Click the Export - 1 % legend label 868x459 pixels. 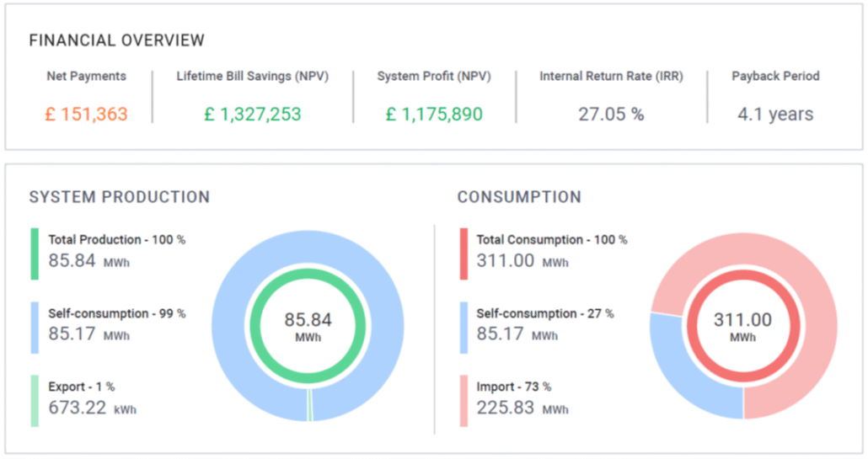pos(82,387)
